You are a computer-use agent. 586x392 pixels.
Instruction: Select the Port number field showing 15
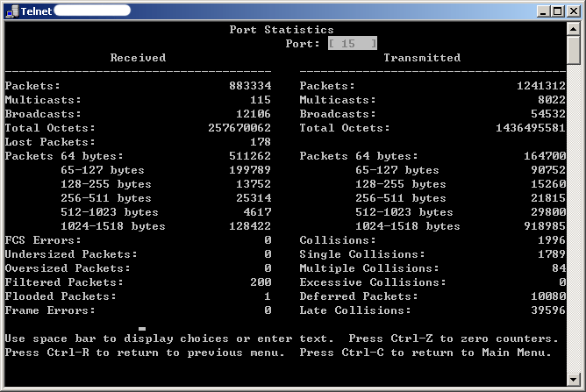(x=353, y=44)
